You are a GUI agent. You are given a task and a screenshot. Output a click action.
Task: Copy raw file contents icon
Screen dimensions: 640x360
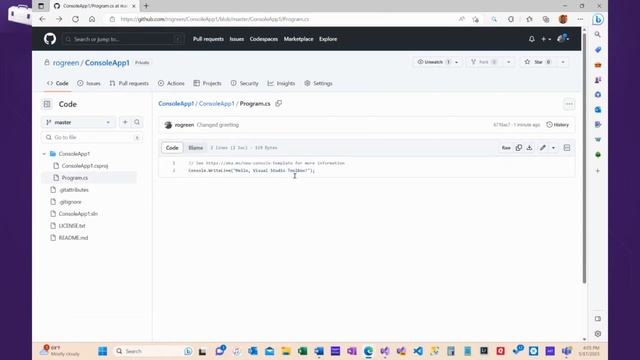(x=518, y=148)
